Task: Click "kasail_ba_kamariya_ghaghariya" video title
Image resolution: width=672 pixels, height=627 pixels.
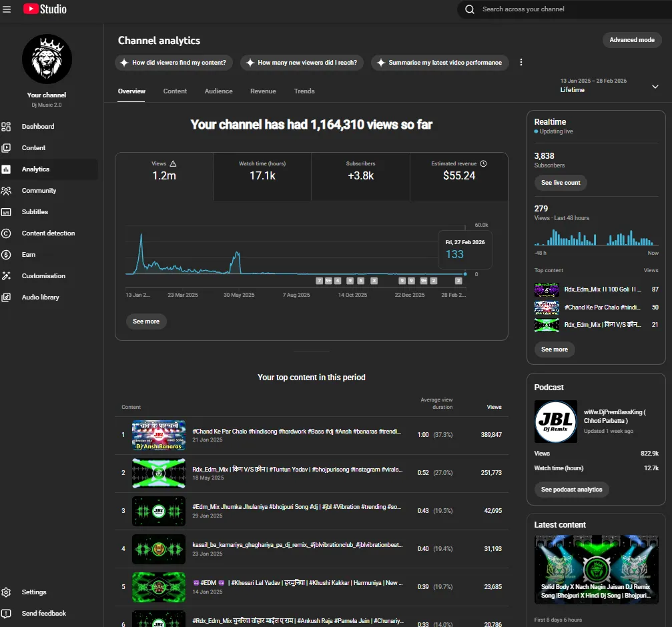Action: tap(298, 545)
